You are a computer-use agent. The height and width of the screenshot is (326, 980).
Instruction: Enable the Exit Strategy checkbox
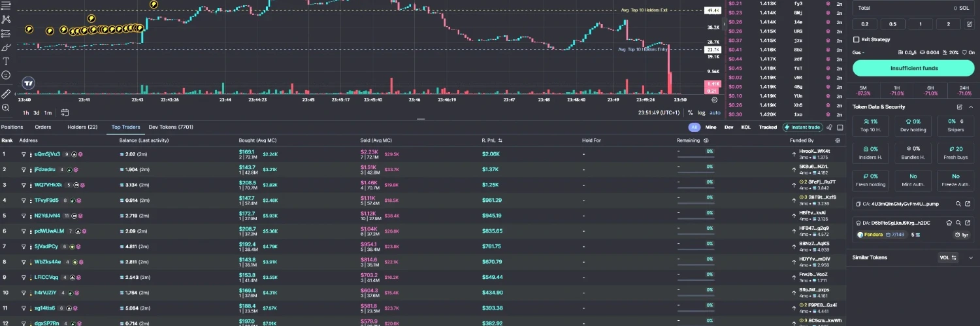coord(857,40)
